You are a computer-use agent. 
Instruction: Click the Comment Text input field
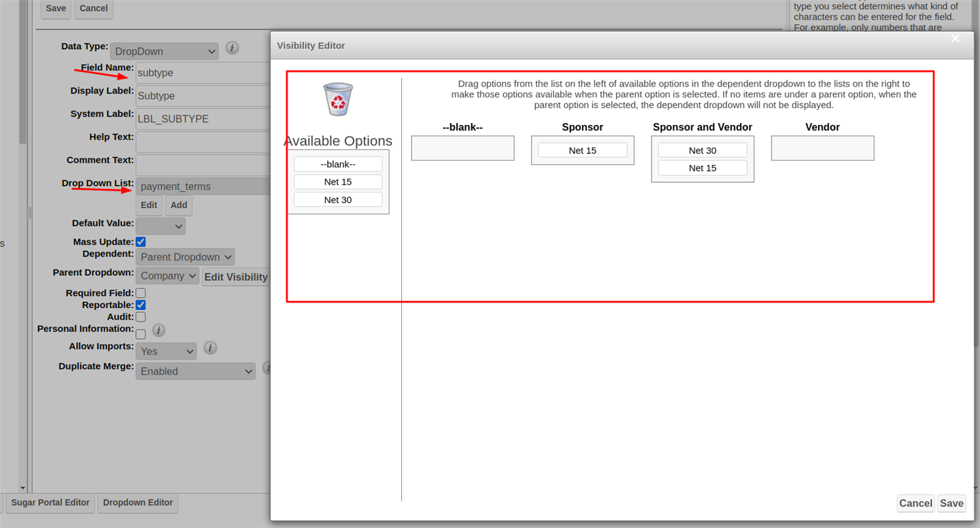point(203,165)
